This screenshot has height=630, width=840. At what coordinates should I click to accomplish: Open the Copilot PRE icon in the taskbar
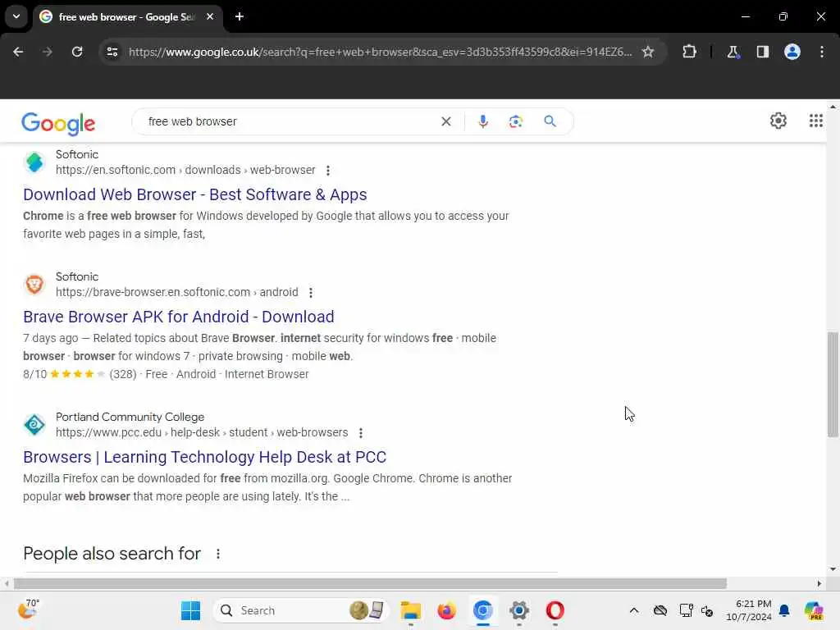(814, 610)
